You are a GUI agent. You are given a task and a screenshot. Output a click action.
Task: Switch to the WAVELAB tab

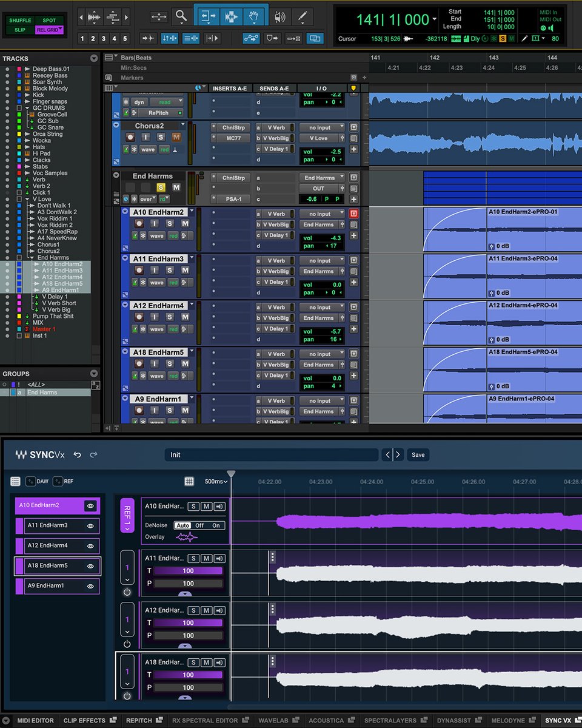[x=279, y=721]
